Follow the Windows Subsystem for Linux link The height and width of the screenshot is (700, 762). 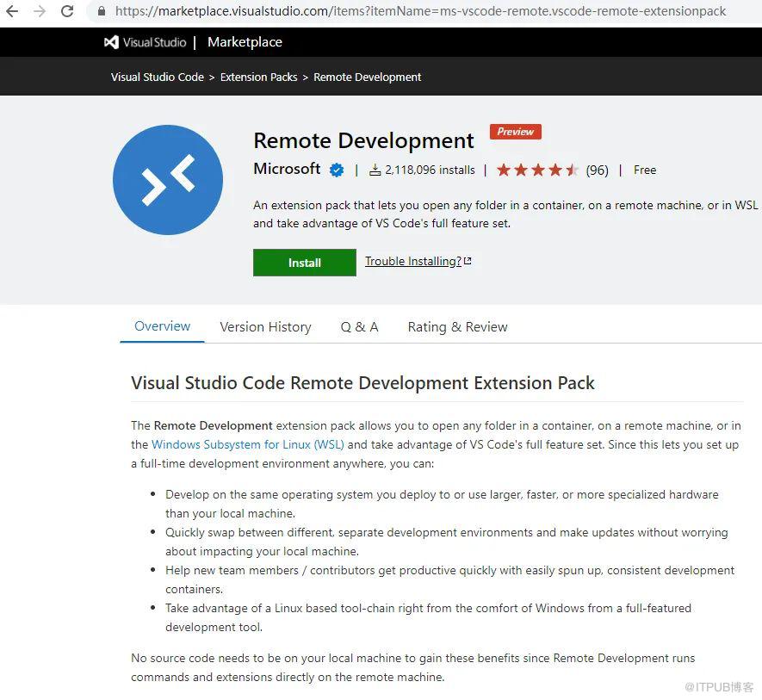247,445
